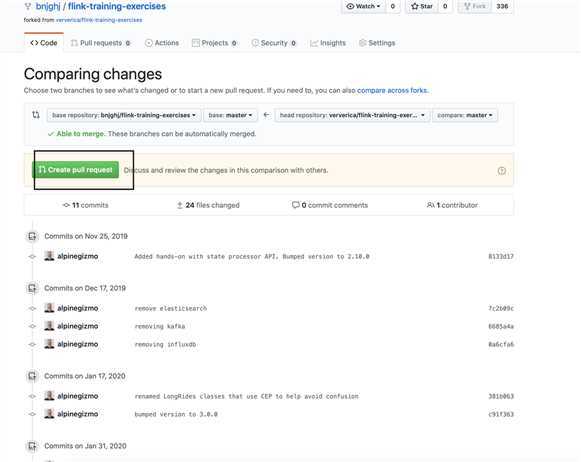581x462 pixels.
Task: Open 'renamed LongRides classes' commit message
Action: point(246,396)
